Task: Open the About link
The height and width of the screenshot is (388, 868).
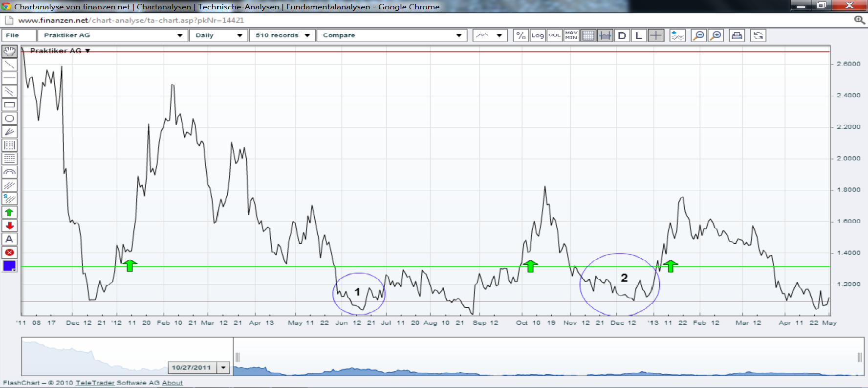Action: (172, 383)
